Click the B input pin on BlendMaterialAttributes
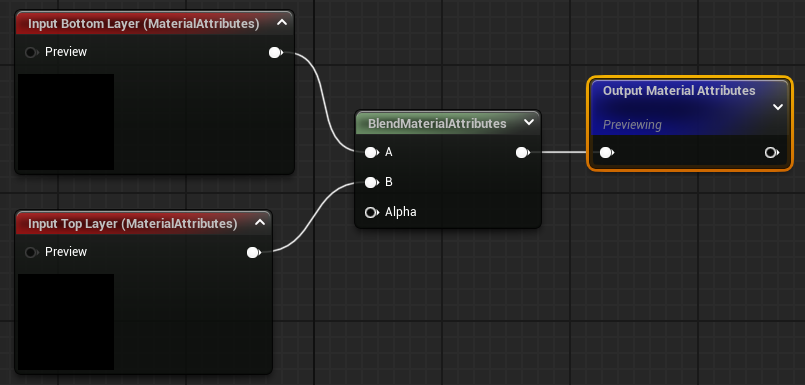Viewport: 805px width, 385px height. click(372, 182)
